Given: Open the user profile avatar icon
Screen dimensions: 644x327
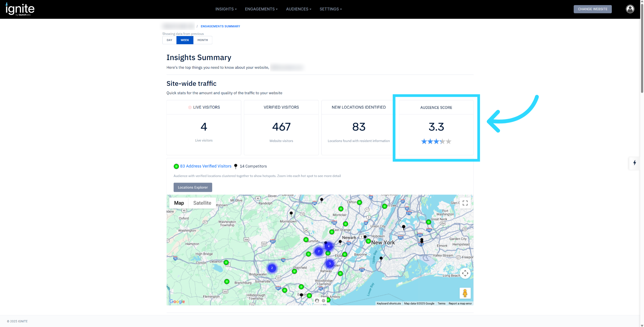Looking at the screenshot, I should click(630, 9).
